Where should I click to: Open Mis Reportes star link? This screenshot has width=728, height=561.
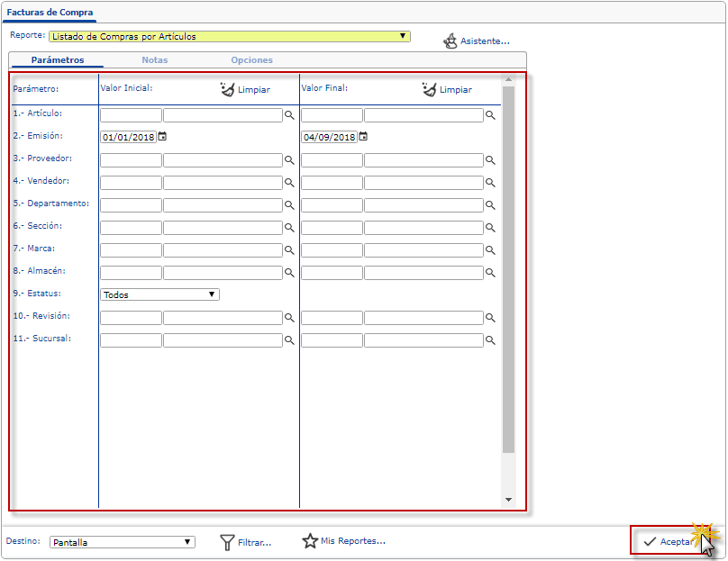pyautogui.click(x=311, y=541)
